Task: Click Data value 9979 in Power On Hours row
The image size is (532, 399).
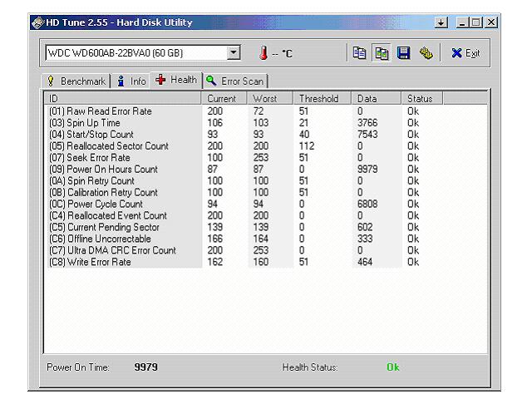Action: (x=367, y=169)
